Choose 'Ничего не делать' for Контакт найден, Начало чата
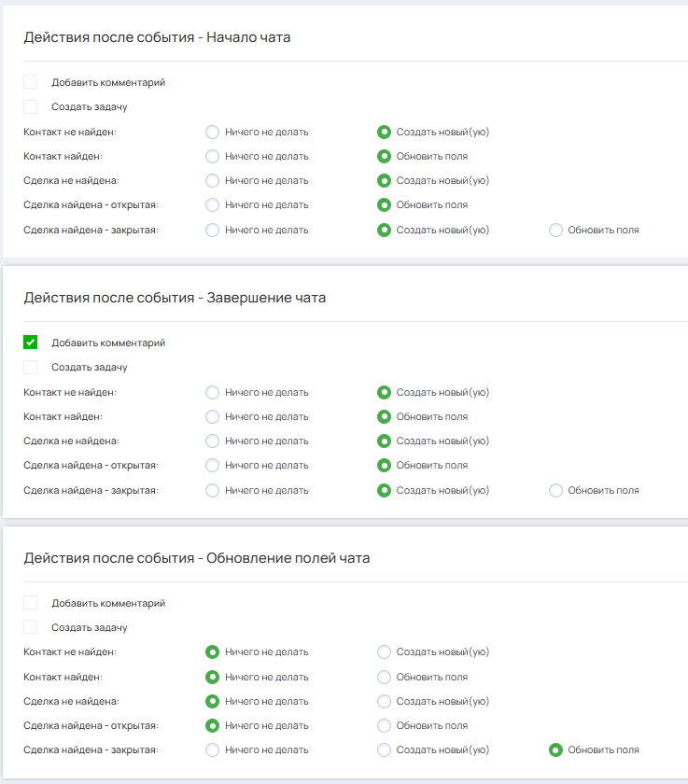Viewport: 688px width, 784px height. pyautogui.click(x=212, y=156)
